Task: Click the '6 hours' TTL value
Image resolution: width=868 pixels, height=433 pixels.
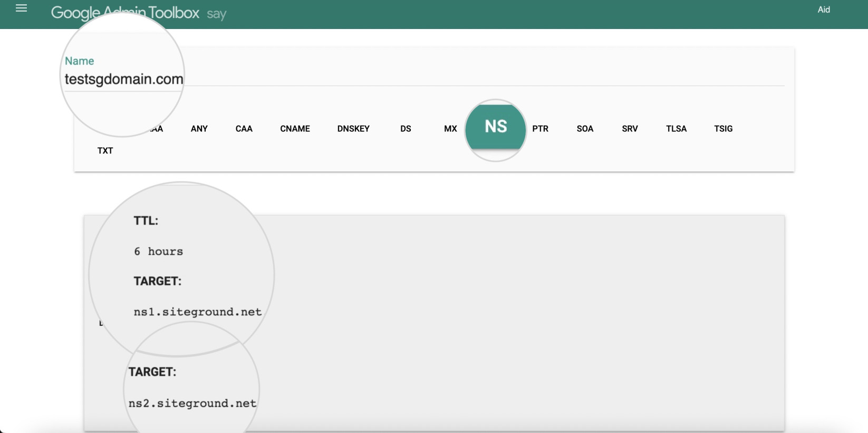Action: pyautogui.click(x=158, y=252)
